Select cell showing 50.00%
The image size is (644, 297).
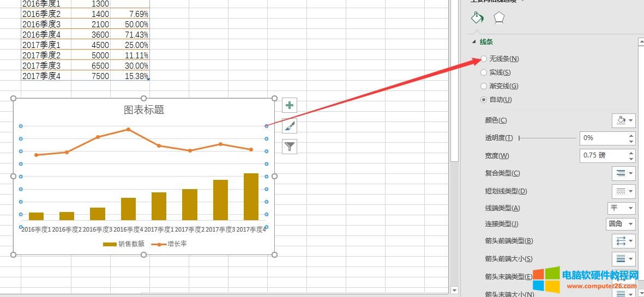click(x=130, y=25)
